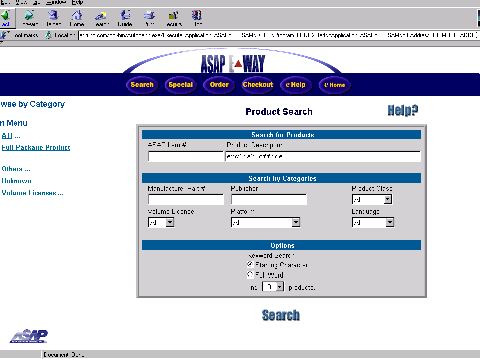This screenshot has width=480, height=360.
Task: Go to the Home page icon
Action: click(x=77, y=18)
